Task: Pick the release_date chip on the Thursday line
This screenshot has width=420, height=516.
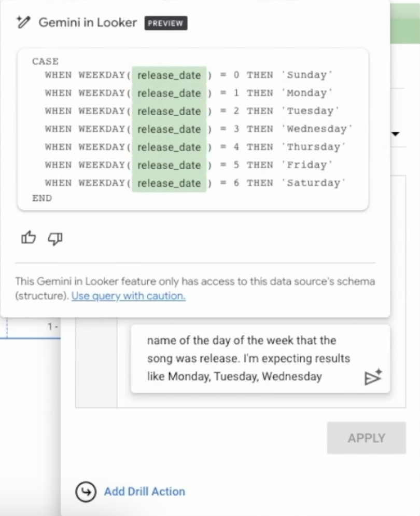Action: pos(169,147)
